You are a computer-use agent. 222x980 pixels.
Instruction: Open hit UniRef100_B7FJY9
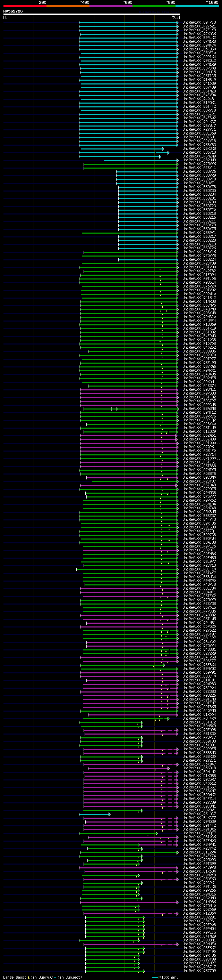(x=199, y=30)
